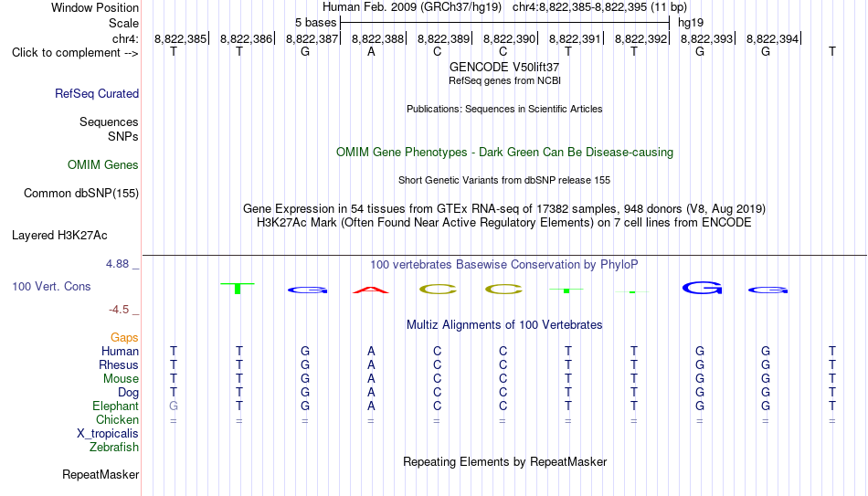The height and width of the screenshot is (496, 868).
Task: Click 'Short Genetic Variants from dbSNP release 155'
Action: [504, 181]
